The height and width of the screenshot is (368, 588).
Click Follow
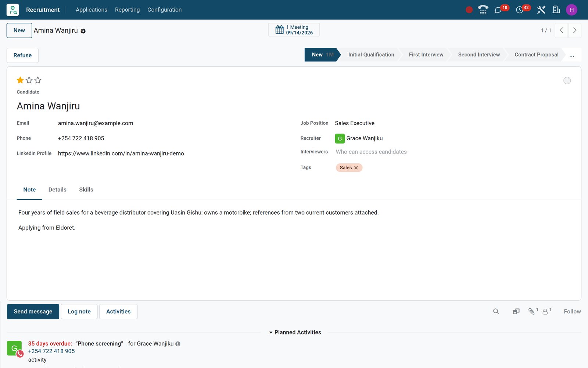point(572,311)
